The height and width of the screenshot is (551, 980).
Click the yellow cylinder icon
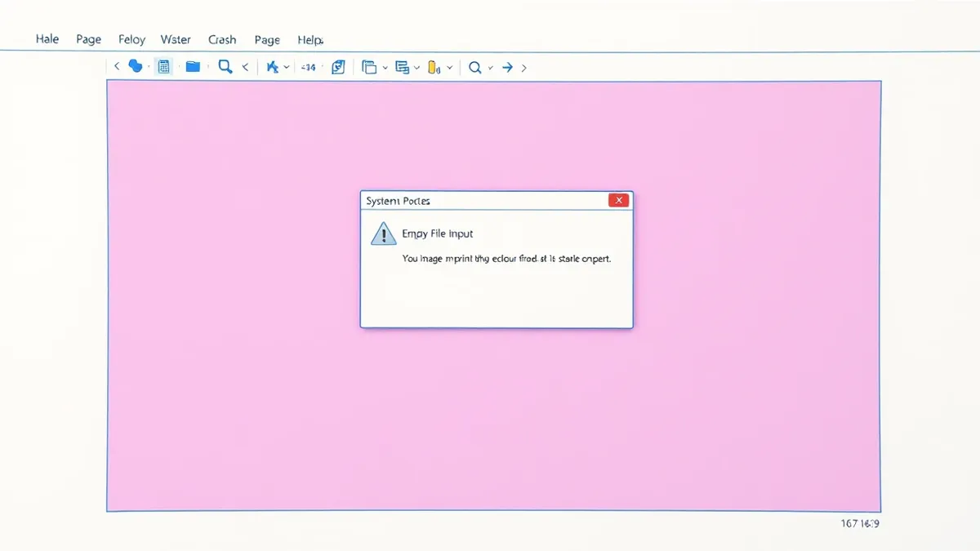click(x=433, y=68)
